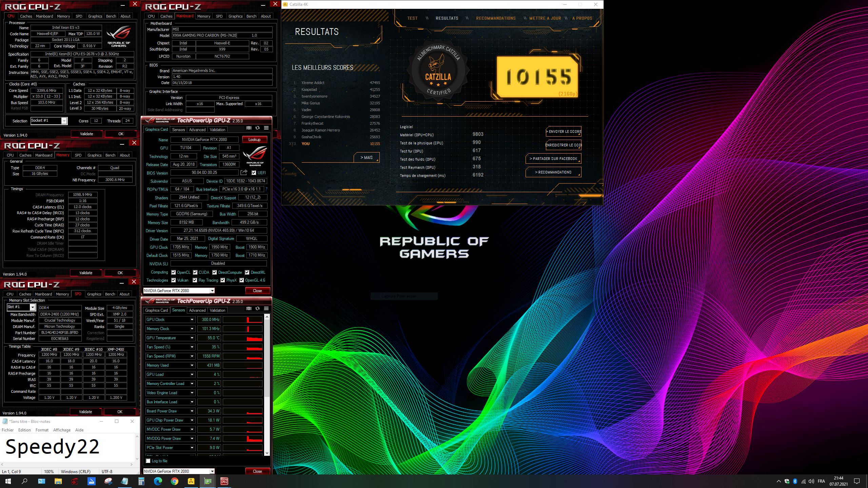The height and width of the screenshot is (488, 868).
Task: Open the Sensors tab in the upper GPU-Z window
Action: pos(178,130)
